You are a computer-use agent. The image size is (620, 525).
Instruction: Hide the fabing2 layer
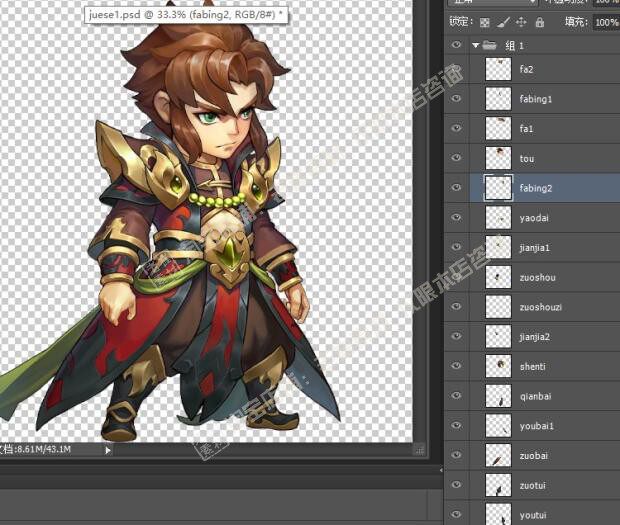456,187
